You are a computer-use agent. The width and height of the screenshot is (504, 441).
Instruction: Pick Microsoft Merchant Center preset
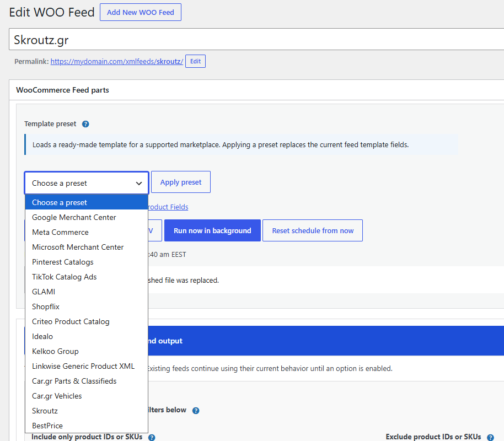(87, 247)
